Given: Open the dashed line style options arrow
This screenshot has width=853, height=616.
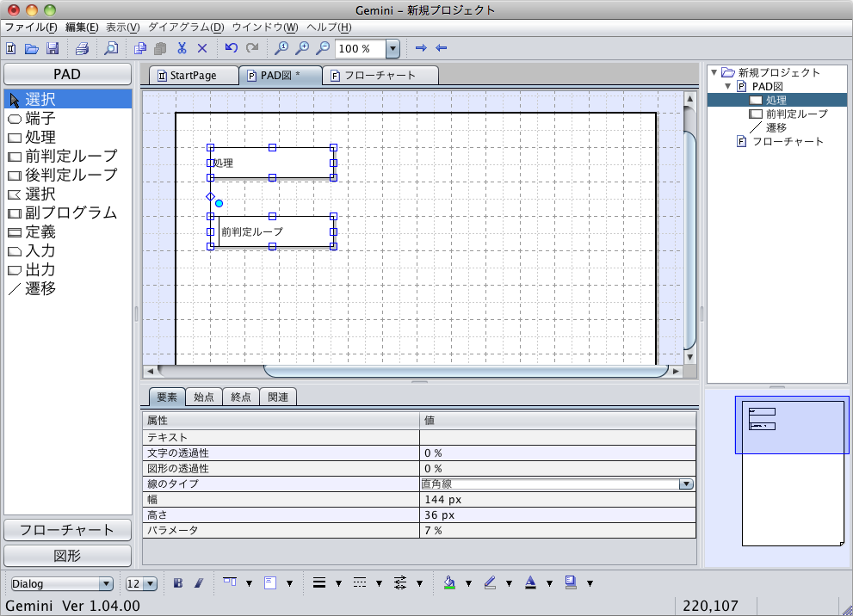Looking at the screenshot, I should point(380,584).
